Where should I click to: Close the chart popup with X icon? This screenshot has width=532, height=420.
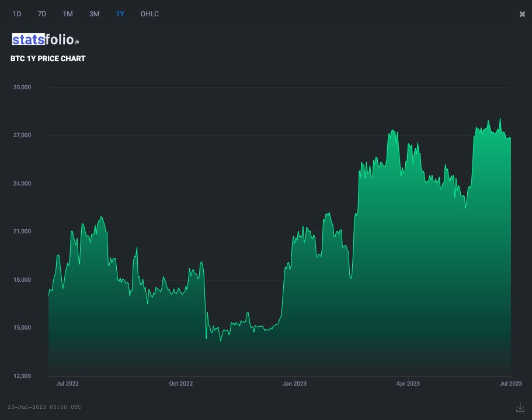[522, 14]
